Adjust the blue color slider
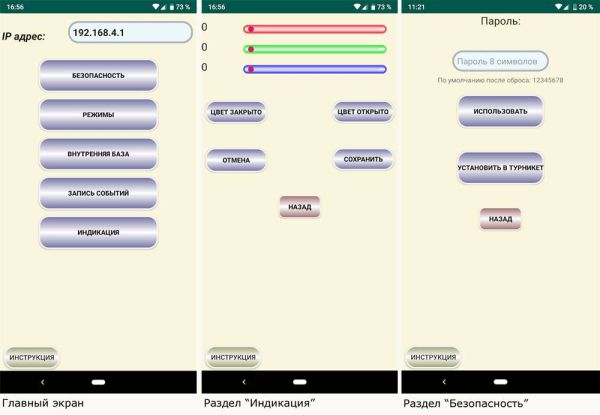This screenshot has width=600, height=415. 315,69
